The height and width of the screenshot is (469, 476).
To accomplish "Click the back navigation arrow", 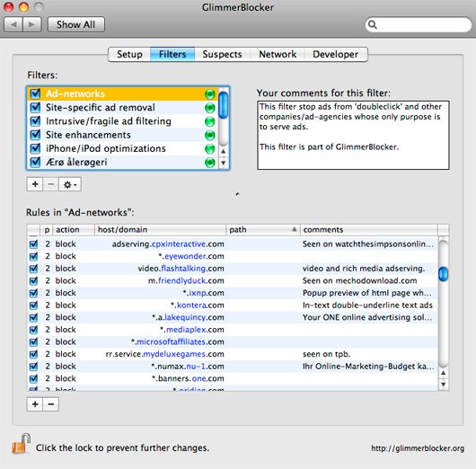I will point(13,24).
